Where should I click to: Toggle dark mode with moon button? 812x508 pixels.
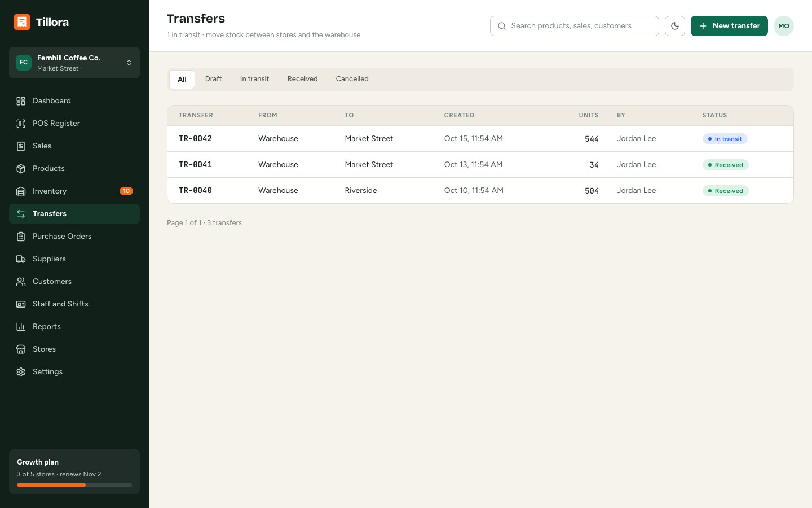(675, 26)
